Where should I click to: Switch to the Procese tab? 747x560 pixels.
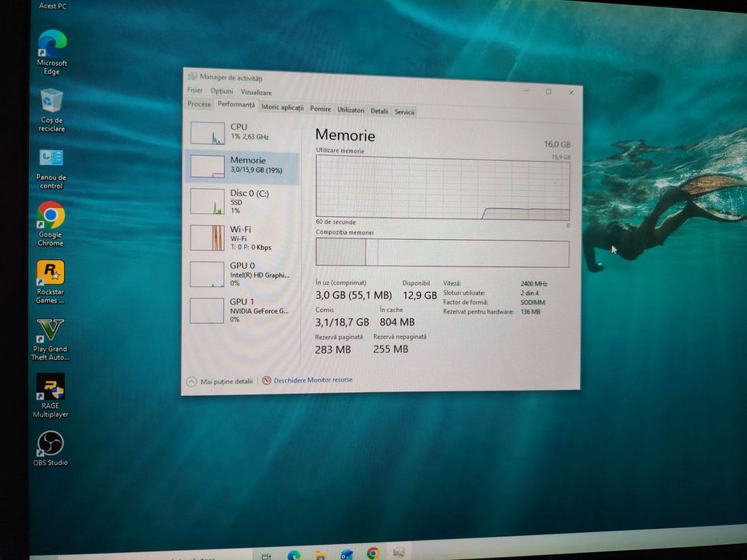point(199,104)
